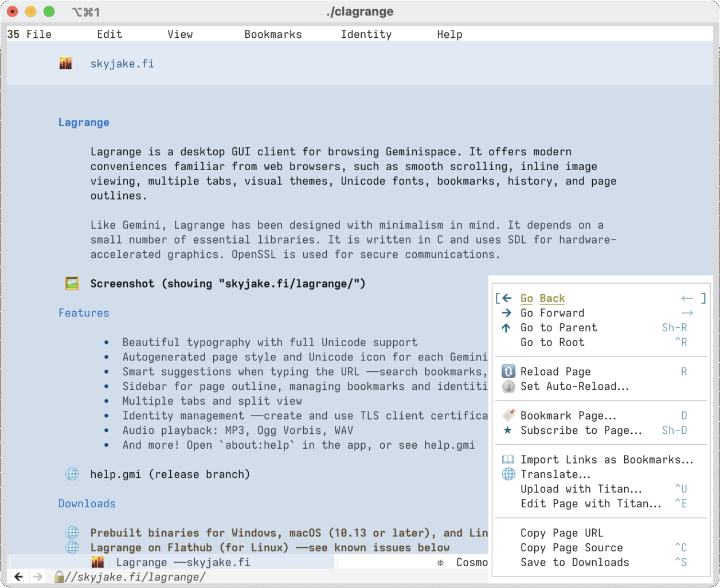Click the Reload Page icon in the menu
The image size is (720, 588).
point(508,371)
